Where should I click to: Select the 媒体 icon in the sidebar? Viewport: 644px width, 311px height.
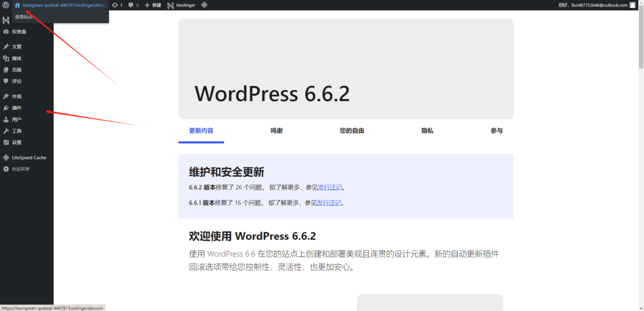click(x=5, y=58)
